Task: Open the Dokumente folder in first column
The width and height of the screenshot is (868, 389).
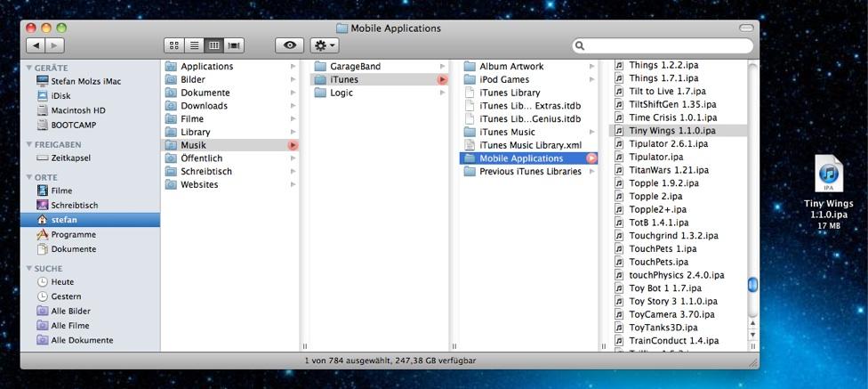Action: click(230, 93)
